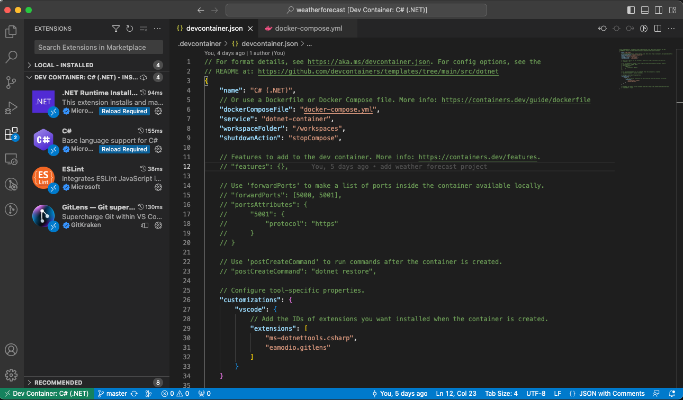683x400 pixels.
Task: Focus the Search Extensions in Marketplace field
Action: tap(98, 47)
